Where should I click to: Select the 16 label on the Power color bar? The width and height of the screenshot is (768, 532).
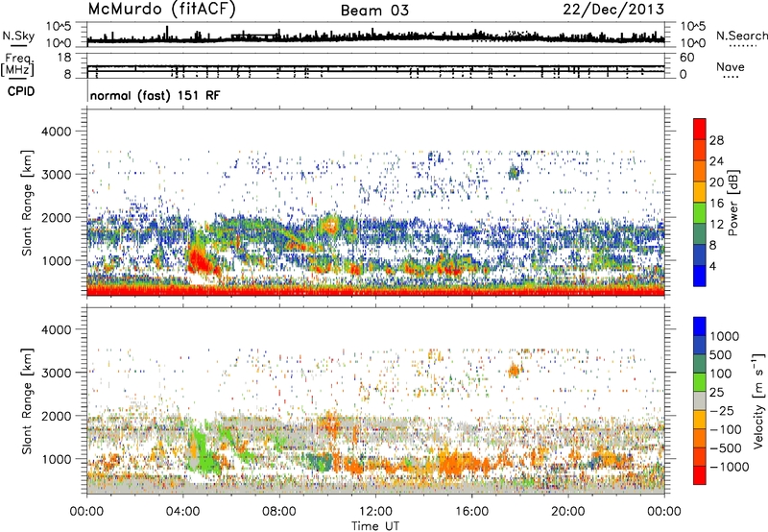pos(716,204)
